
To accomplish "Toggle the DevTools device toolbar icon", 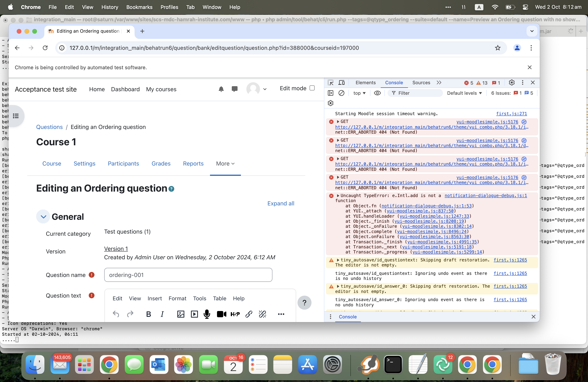I will point(342,83).
